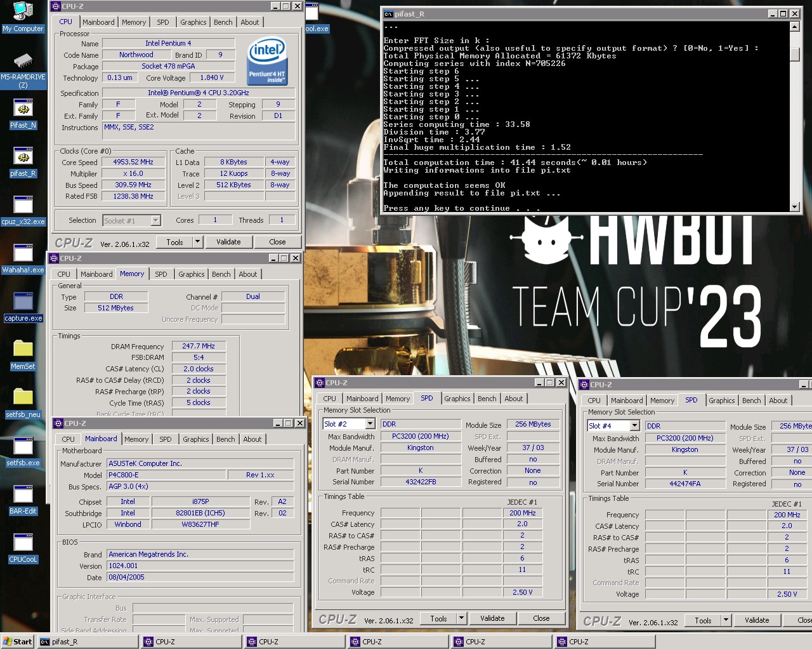Viewport: 812px width, 650px height.
Task: Click the Core Speed 4953.52 MHz field
Action: point(133,162)
